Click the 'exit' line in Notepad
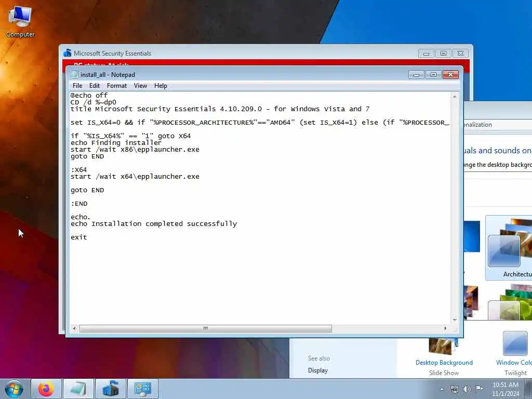This screenshot has height=399, width=532. (x=79, y=237)
